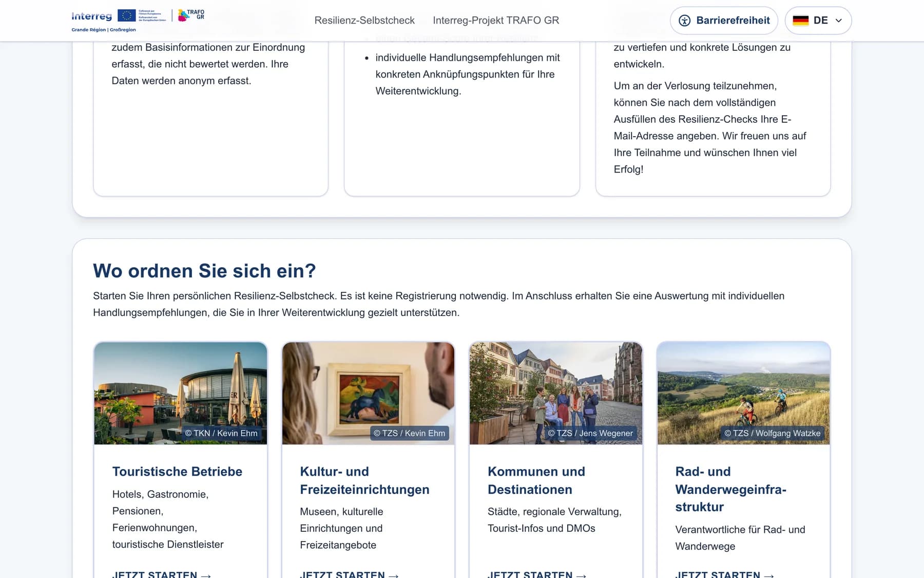Expand the DE language dropdown chevron
The image size is (924, 578).
pyautogui.click(x=839, y=21)
